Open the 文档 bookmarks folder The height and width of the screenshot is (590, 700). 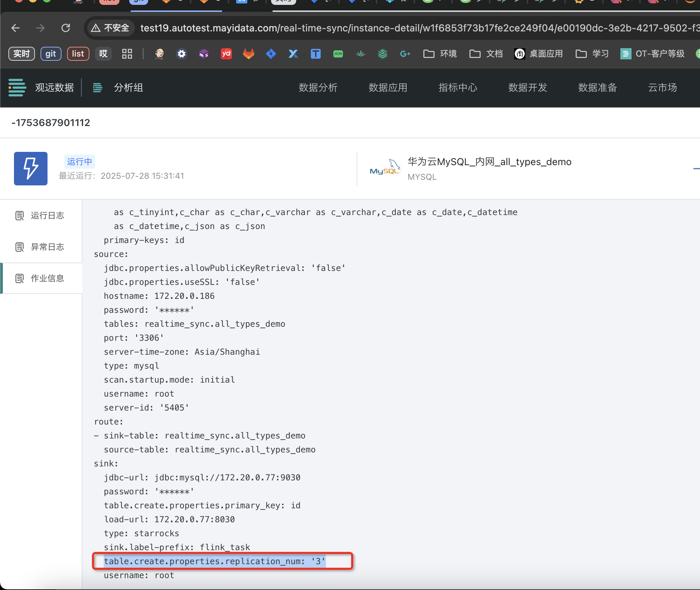click(x=486, y=54)
